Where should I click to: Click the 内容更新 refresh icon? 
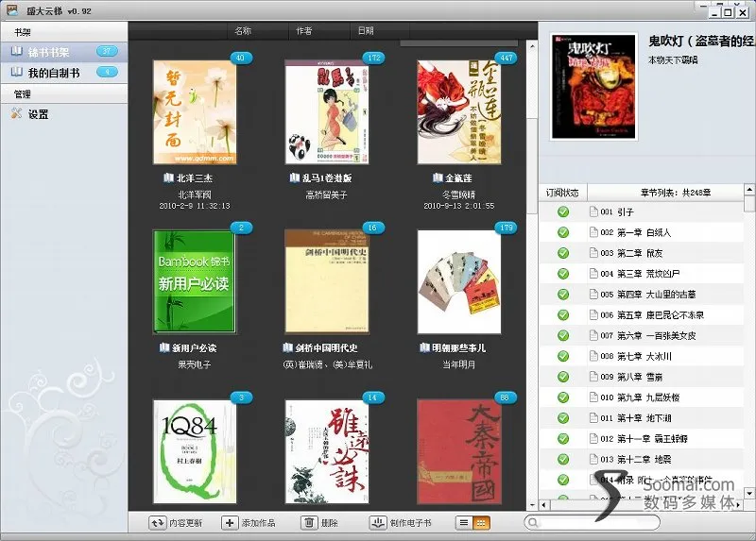[x=157, y=523]
